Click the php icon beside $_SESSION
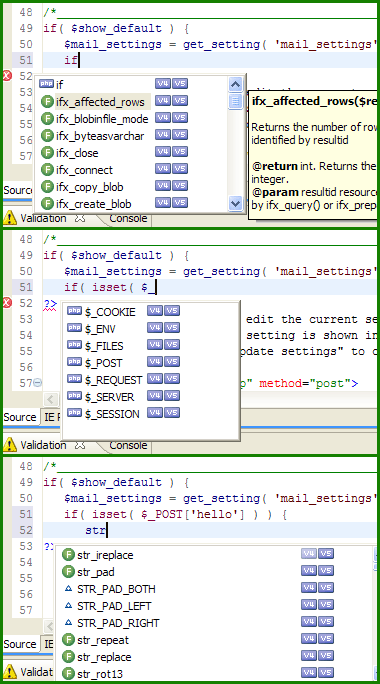 75,413
